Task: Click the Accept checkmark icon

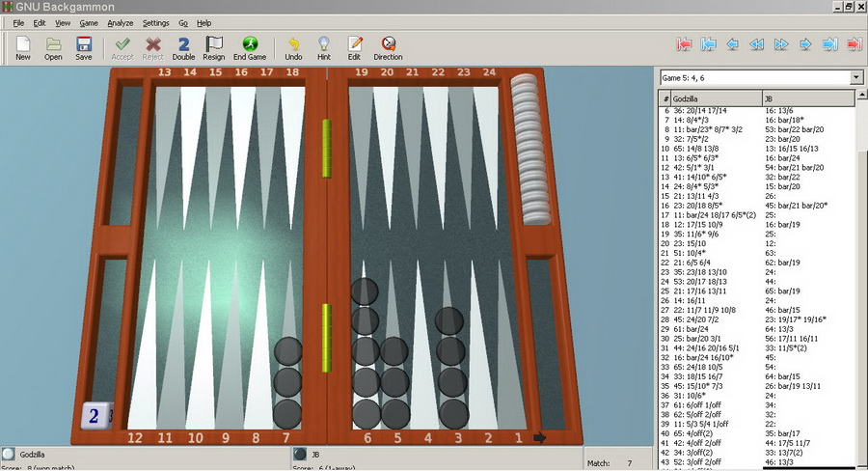Action: tap(122, 48)
